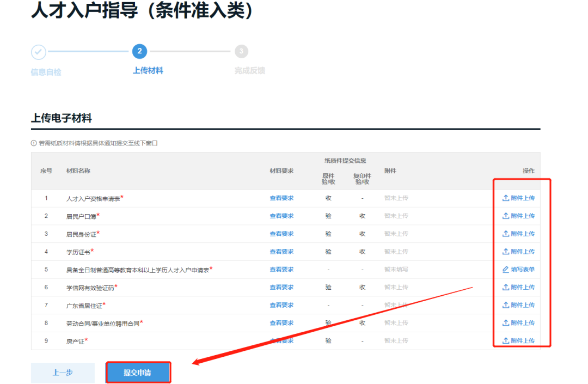View requirements for 人才入户资格申请表
The width and height of the screenshot is (588, 384).
point(281,198)
